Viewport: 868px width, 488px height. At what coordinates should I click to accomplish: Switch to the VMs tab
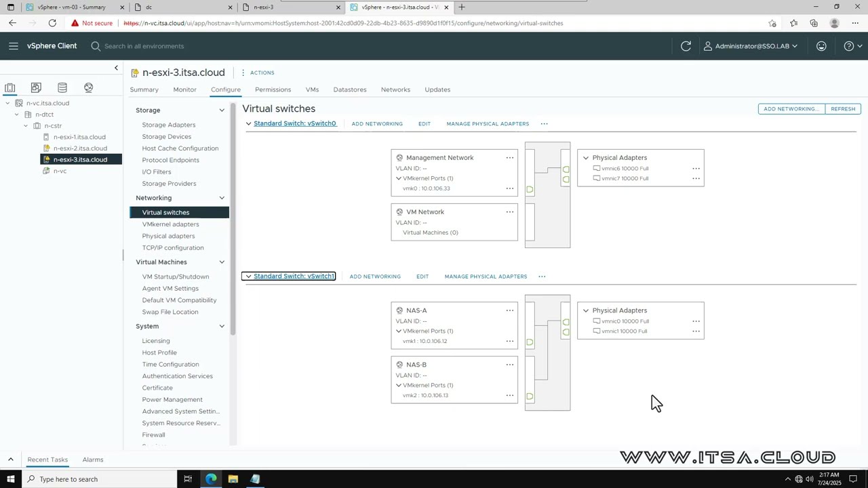click(312, 89)
